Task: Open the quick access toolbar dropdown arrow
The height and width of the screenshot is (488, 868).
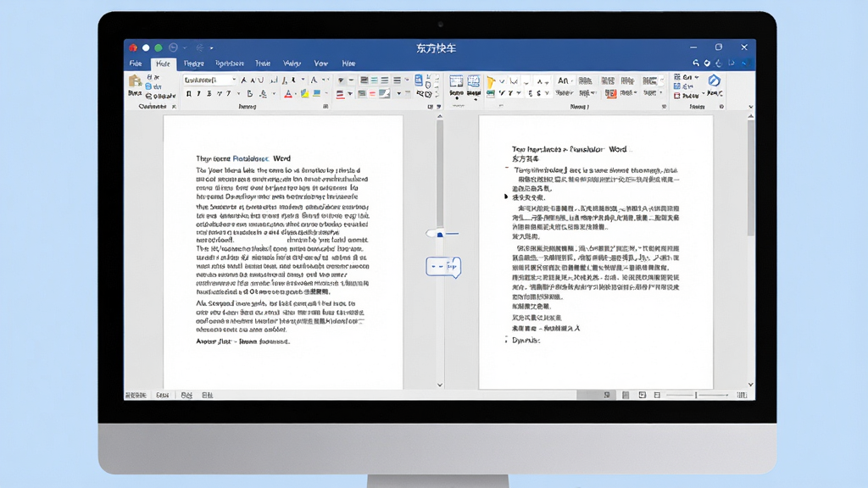Action: (x=212, y=48)
